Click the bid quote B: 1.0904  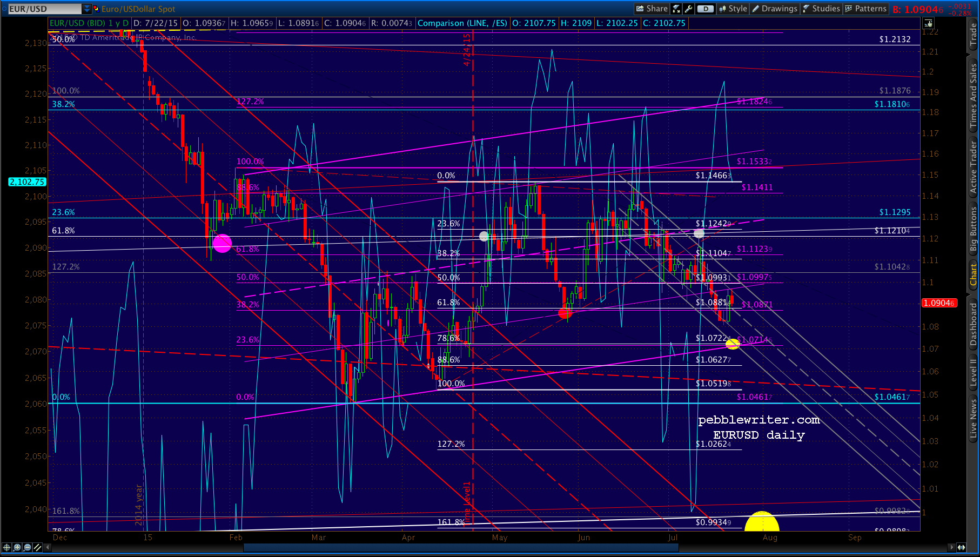918,9
